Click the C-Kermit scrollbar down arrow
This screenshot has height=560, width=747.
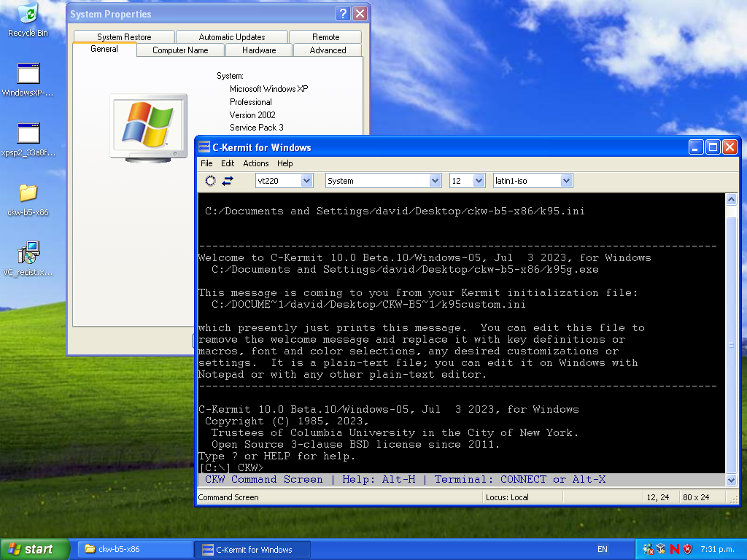731,480
